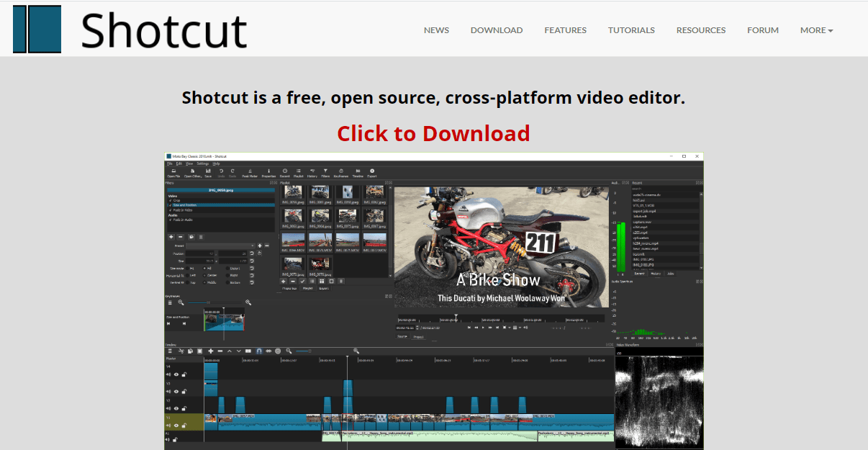Screen dimensions: 868x450
Task: Toggle the V4 track eye visibility icon
Action: tap(176, 374)
